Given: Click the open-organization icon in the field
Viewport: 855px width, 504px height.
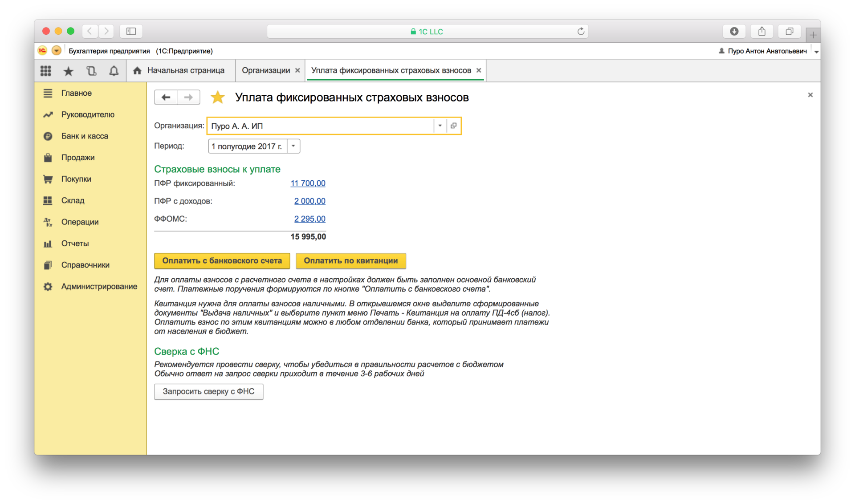Looking at the screenshot, I should [x=453, y=126].
